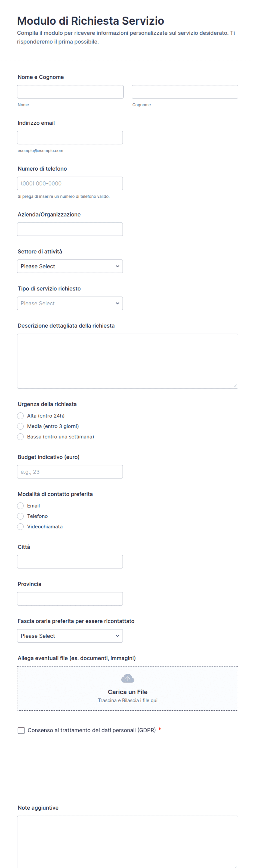Click the Carica un File upload area
The height and width of the screenshot is (868, 253).
tap(128, 688)
